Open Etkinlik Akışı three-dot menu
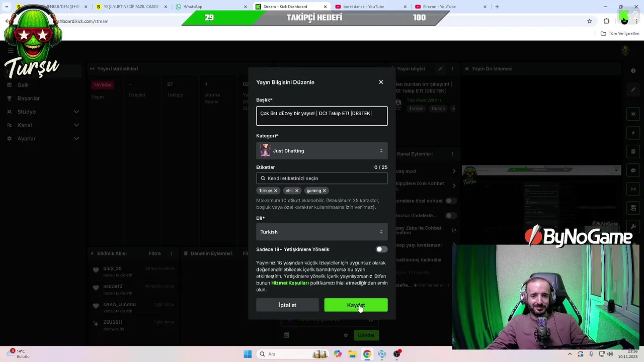 pos(172,253)
